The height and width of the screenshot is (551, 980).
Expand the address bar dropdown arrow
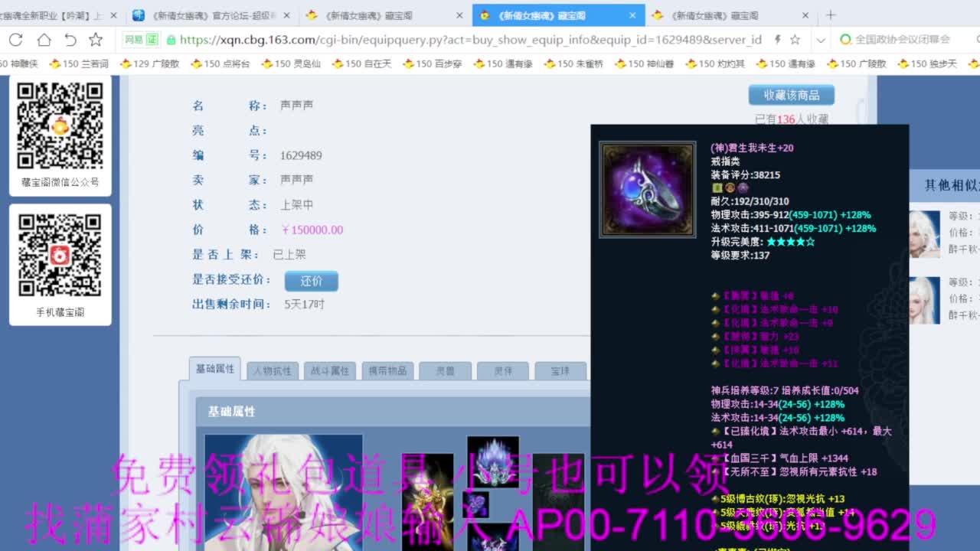click(821, 40)
